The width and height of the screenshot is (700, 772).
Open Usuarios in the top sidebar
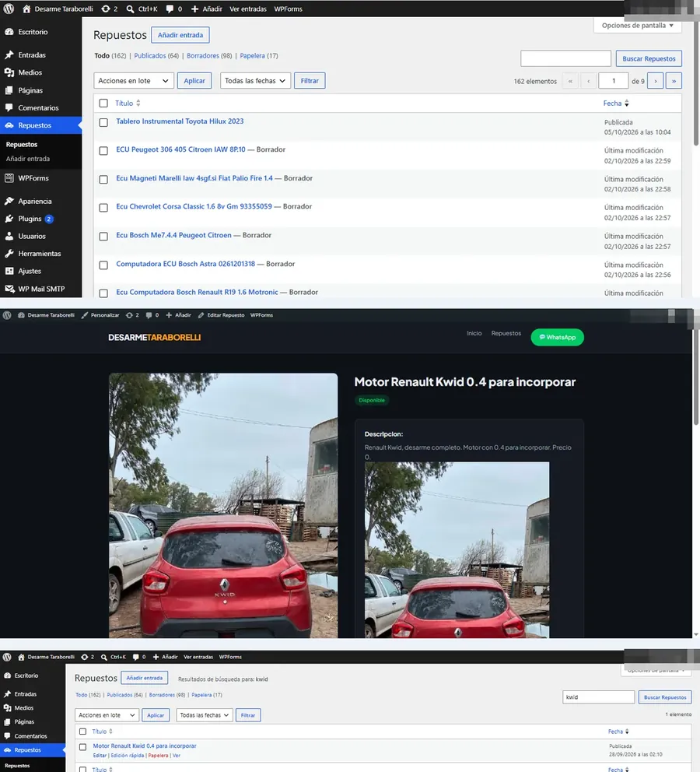pyautogui.click(x=32, y=236)
